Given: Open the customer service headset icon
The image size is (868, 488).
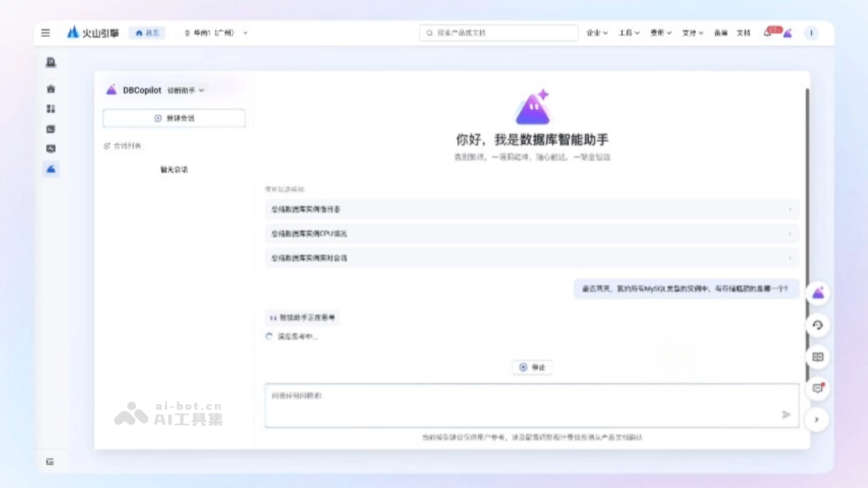Looking at the screenshot, I should tap(817, 325).
